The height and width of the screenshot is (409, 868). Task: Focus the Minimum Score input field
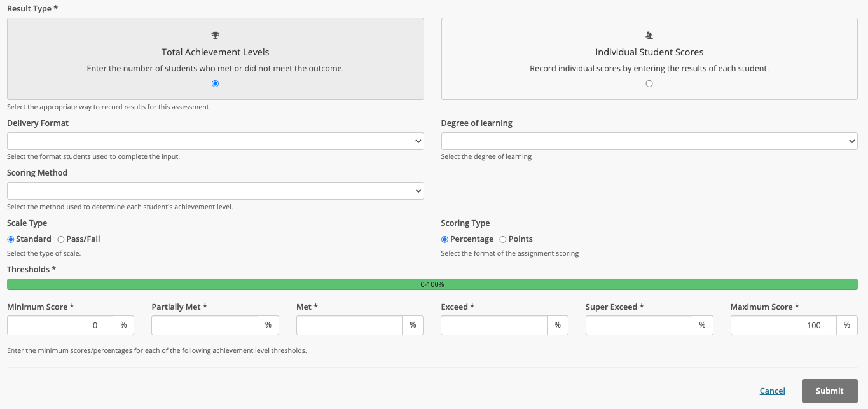click(60, 325)
